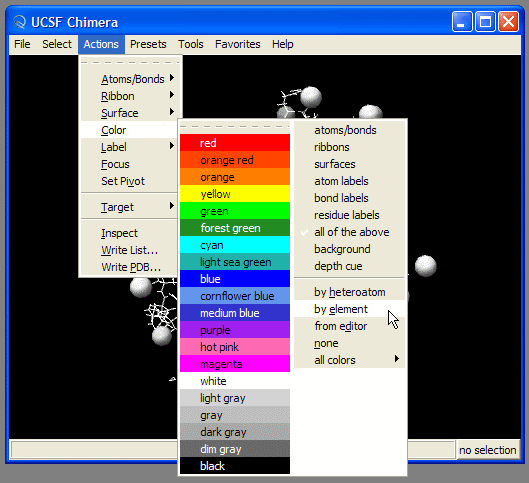Maximize the Chimera window

click(x=485, y=22)
